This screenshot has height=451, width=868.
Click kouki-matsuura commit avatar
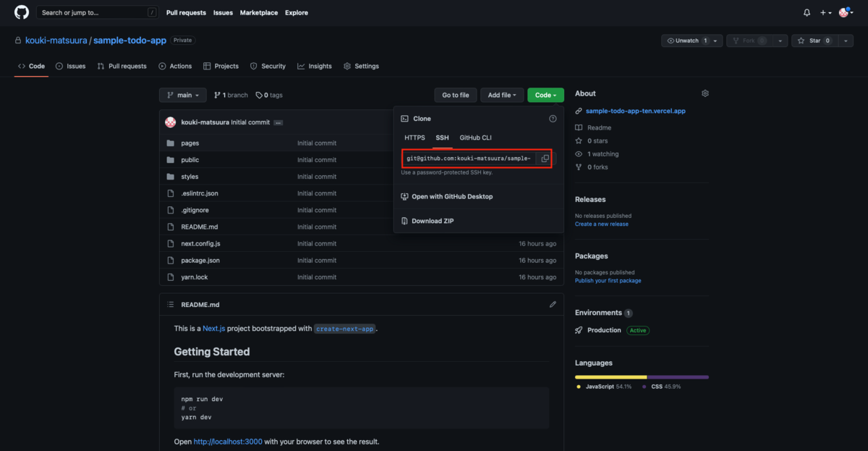(x=171, y=122)
